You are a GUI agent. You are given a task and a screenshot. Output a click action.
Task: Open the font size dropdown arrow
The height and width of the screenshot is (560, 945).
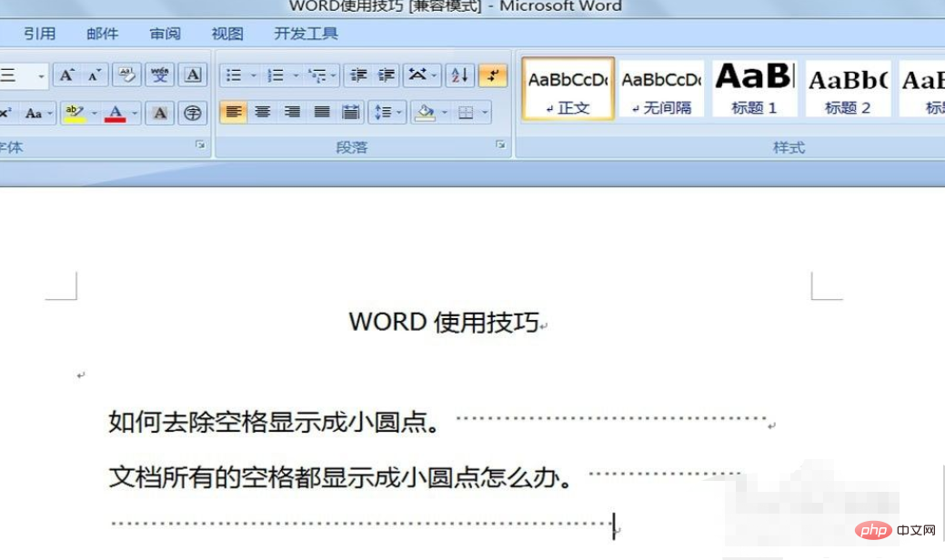coord(41,75)
